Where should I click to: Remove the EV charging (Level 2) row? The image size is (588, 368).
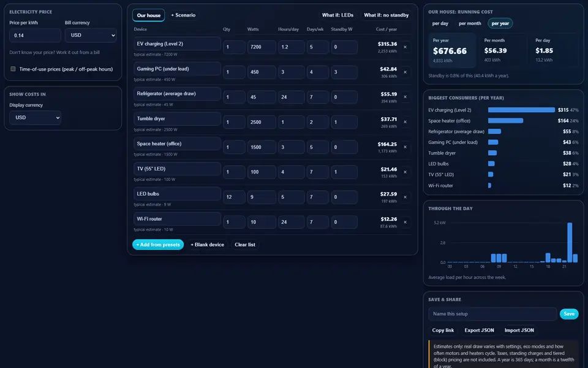tap(405, 47)
